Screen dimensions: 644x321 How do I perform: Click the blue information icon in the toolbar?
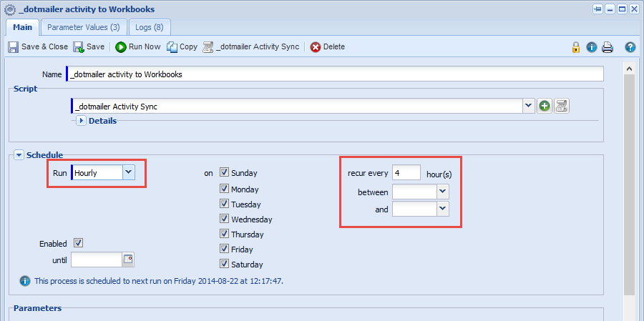[x=592, y=47]
